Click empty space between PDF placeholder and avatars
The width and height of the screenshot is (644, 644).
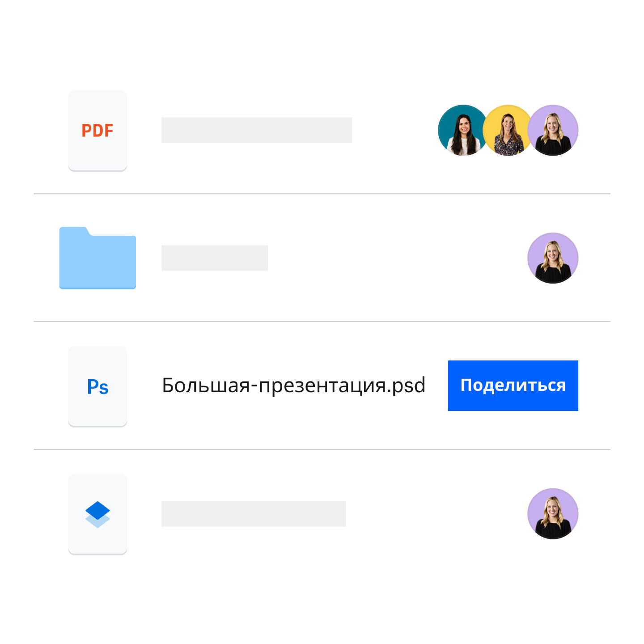395,130
